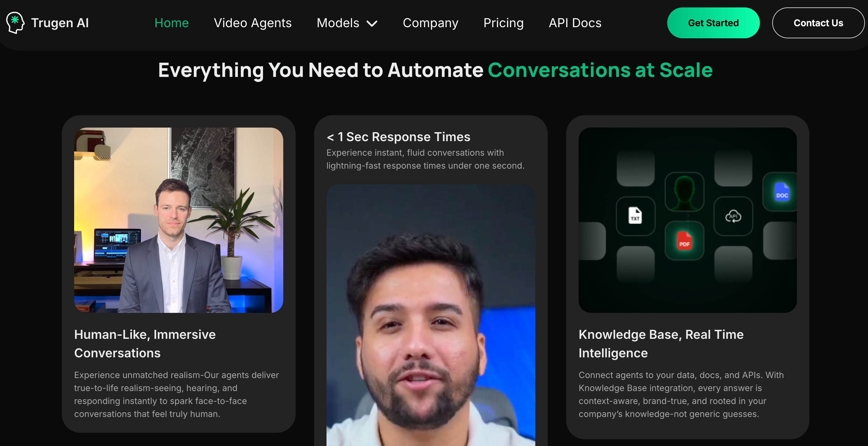Viewport: 868px width, 446px height.
Task: Navigate to the Company page
Action: click(430, 23)
